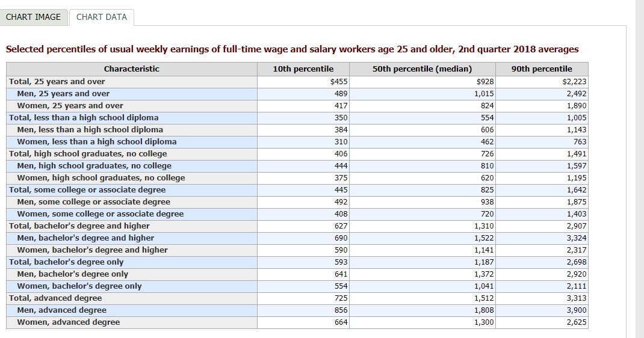Image resolution: width=644 pixels, height=338 pixels.
Task: Click the 1,005 value in 90th percentile
Action: click(x=577, y=118)
